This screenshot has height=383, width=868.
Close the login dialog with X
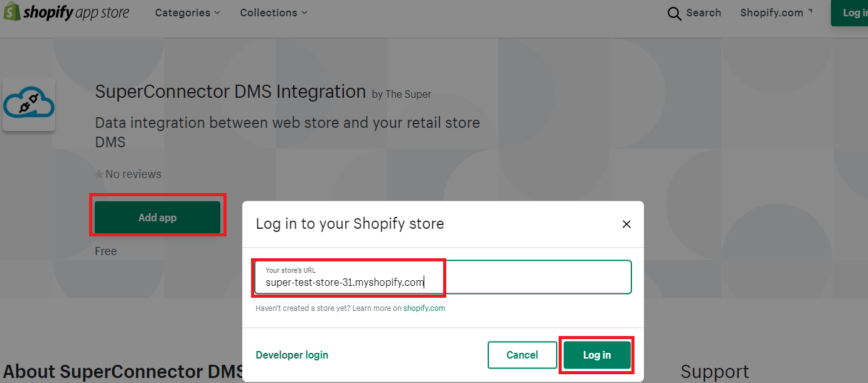pos(626,224)
